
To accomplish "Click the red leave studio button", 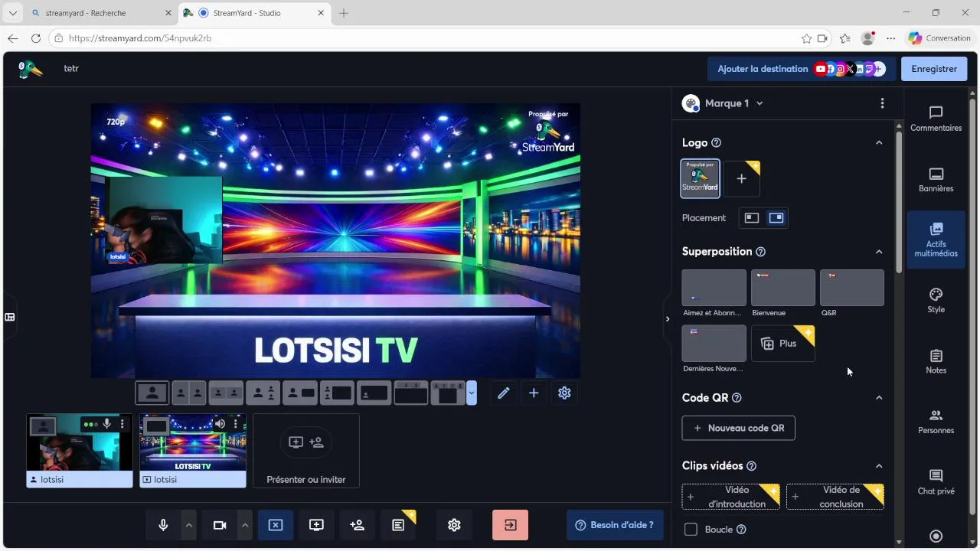I will click(x=510, y=525).
